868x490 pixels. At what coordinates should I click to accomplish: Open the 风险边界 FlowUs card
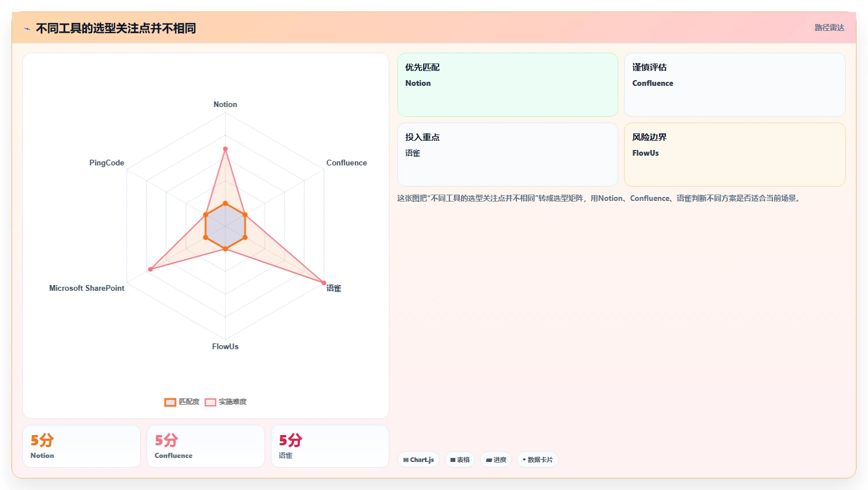[x=735, y=155]
